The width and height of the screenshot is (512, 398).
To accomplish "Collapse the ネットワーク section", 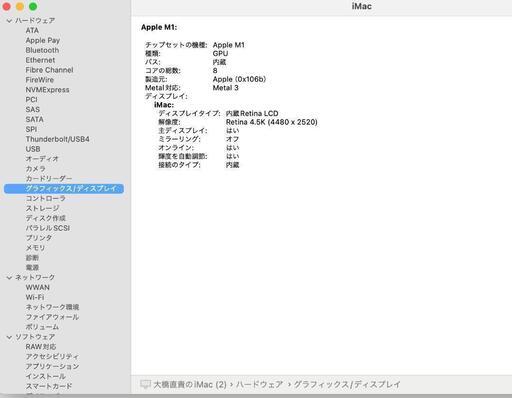I will 9,277.
